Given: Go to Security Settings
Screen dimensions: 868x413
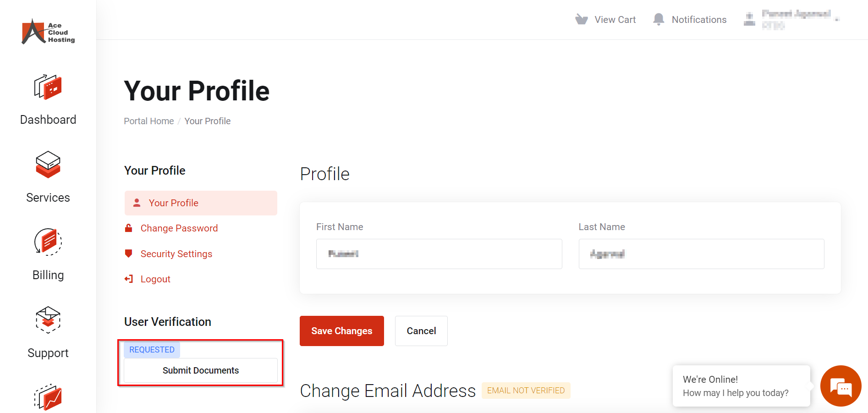Looking at the screenshot, I should point(176,254).
